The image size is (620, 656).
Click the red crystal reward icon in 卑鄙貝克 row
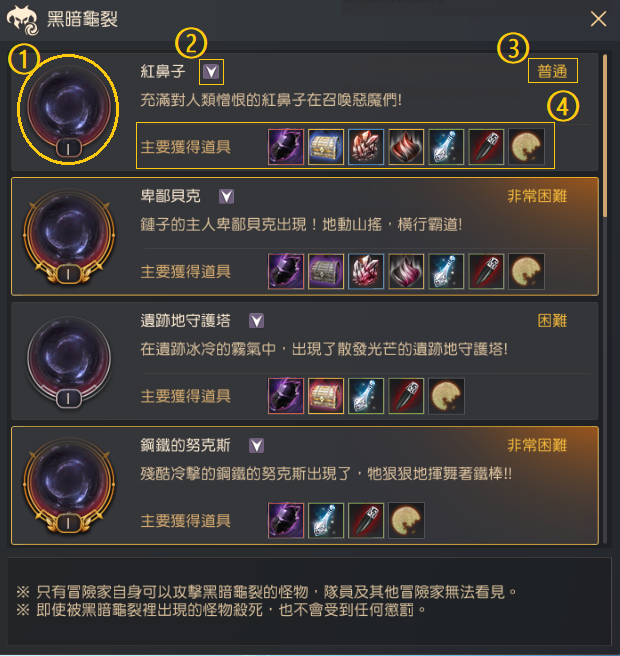[366, 271]
